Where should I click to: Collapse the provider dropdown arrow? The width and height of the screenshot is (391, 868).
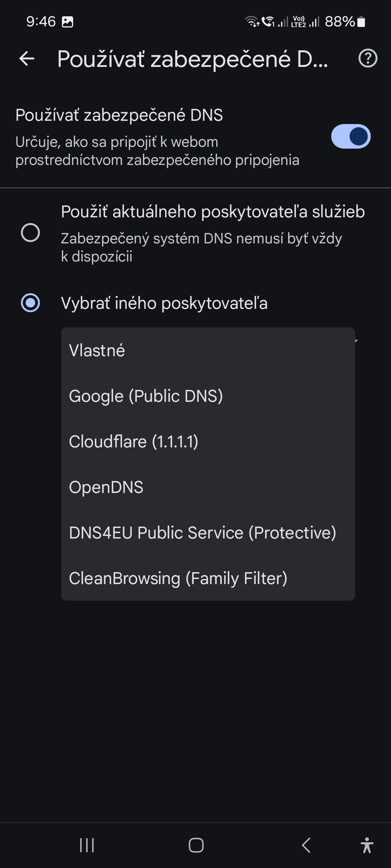pos(357,341)
